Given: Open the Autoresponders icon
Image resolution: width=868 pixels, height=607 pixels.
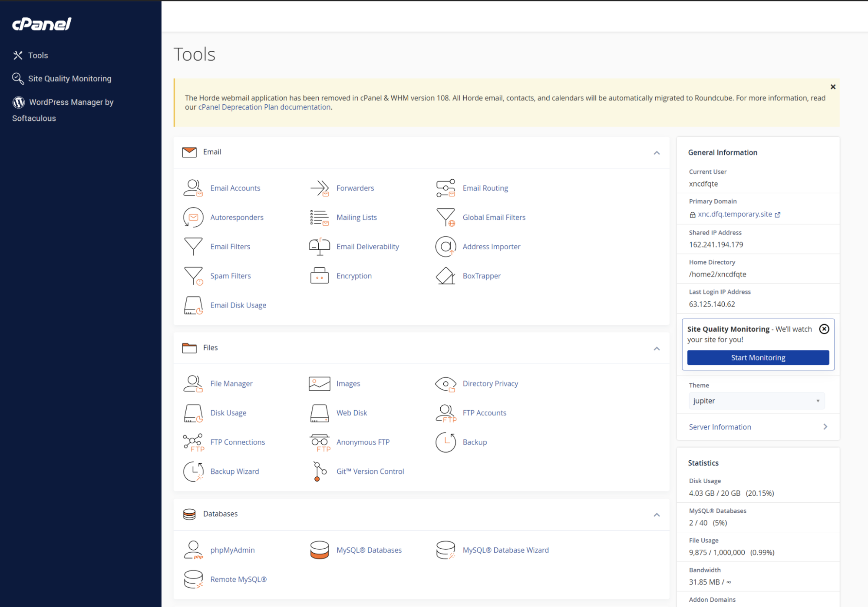Looking at the screenshot, I should click(193, 217).
